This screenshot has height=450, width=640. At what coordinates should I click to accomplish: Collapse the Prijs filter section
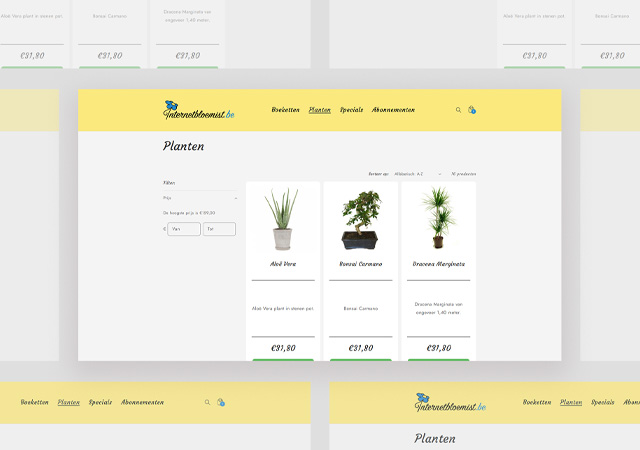coord(200,198)
